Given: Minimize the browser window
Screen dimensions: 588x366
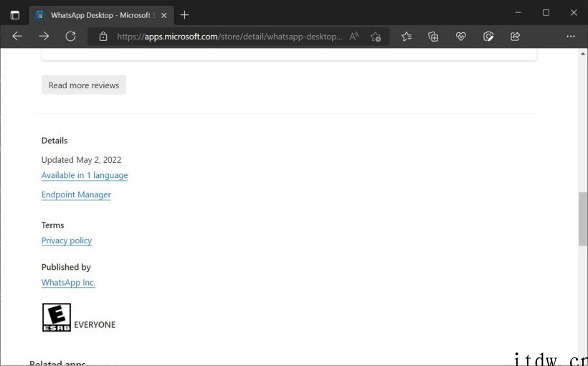Looking at the screenshot, I should click(x=518, y=12).
